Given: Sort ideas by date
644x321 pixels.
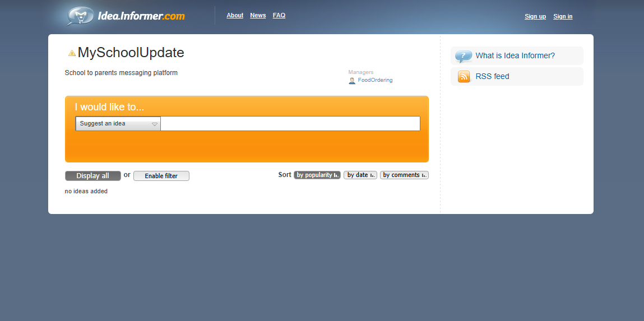Looking at the screenshot, I should tap(360, 175).
